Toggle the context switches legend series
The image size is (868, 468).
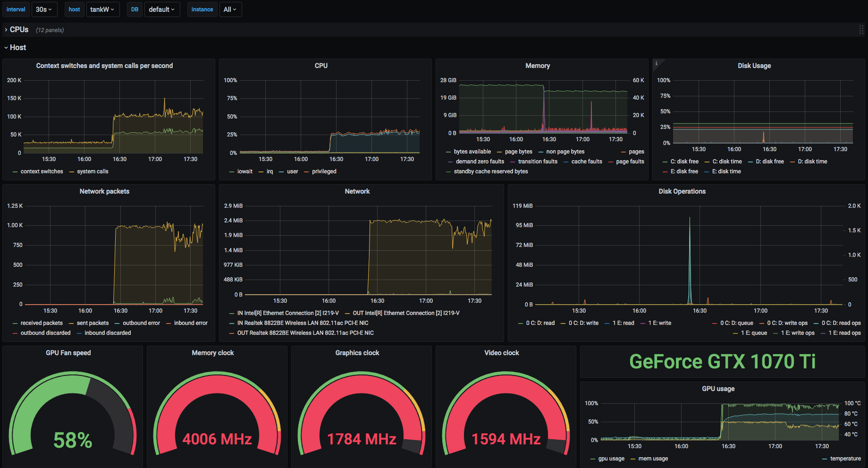(42, 171)
